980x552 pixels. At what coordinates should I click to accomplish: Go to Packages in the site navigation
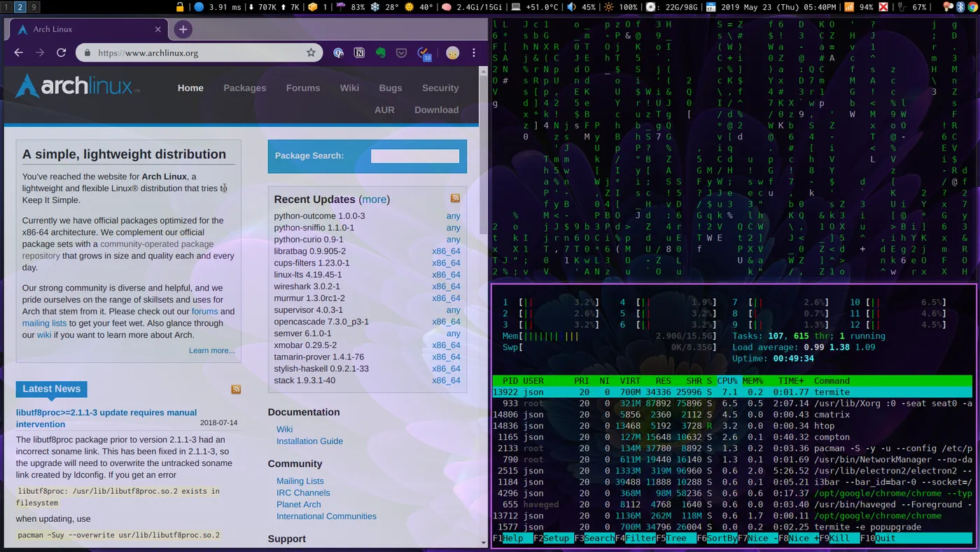[244, 88]
